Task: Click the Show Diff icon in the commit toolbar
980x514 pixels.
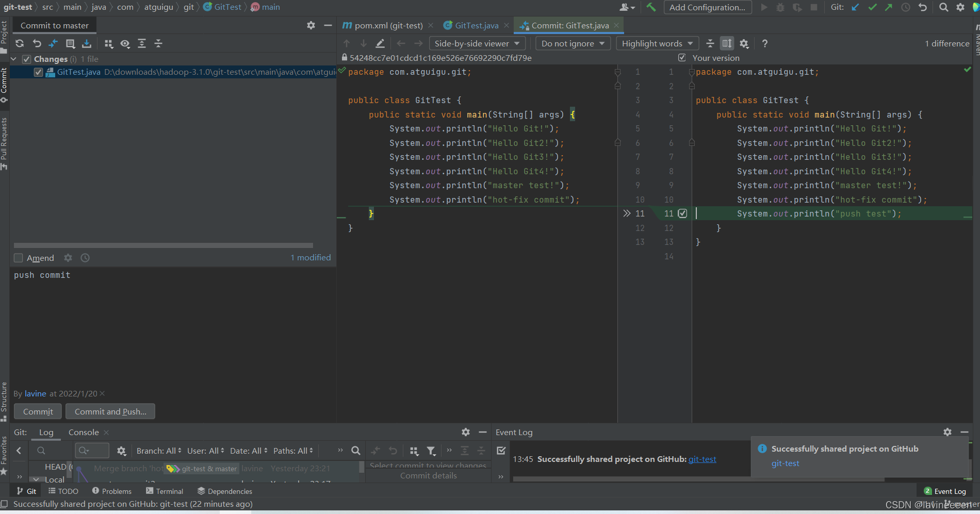Action: pyautogui.click(x=53, y=43)
